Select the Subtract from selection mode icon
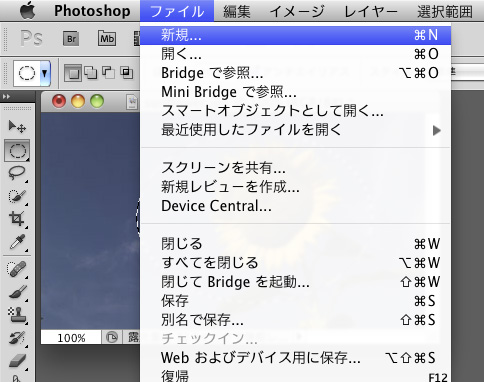This screenshot has width=484, height=382. [x=108, y=72]
